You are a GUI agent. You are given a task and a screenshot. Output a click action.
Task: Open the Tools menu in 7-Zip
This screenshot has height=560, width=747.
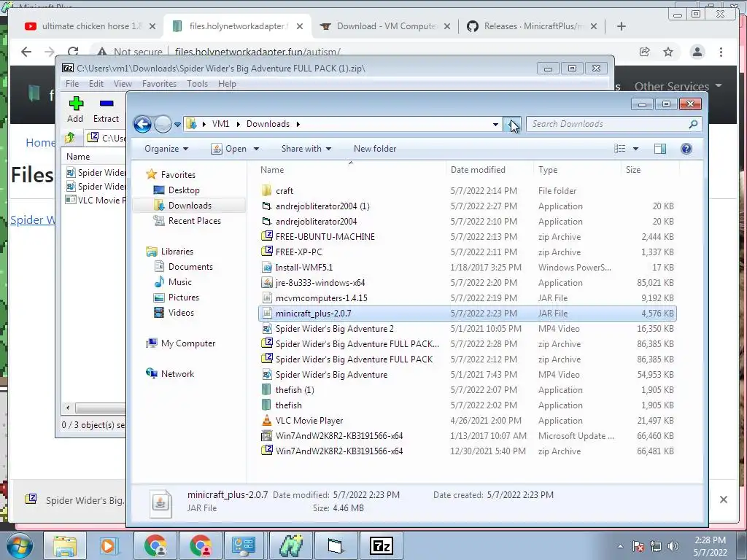[197, 84]
